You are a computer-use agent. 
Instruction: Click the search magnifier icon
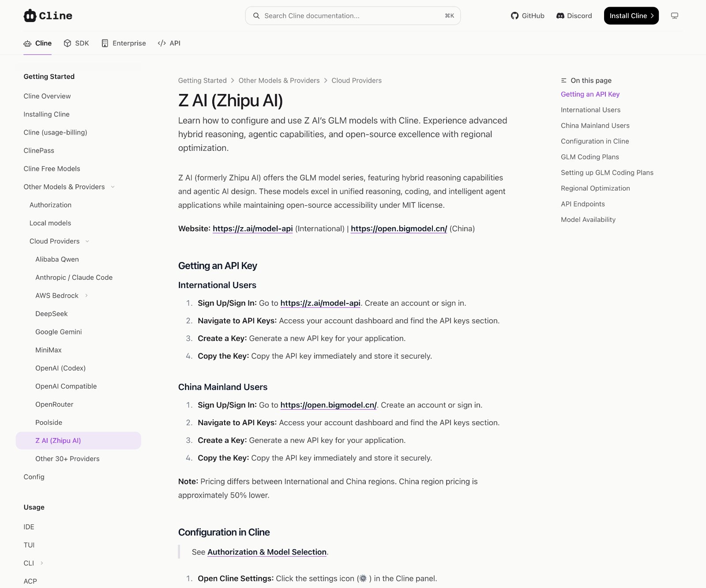coord(256,16)
